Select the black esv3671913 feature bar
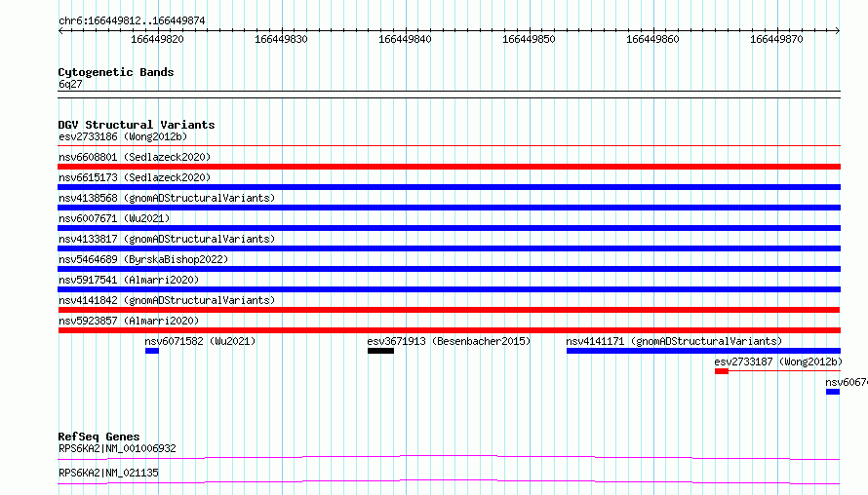This screenshot has width=868, height=495. [x=381, y=351]
